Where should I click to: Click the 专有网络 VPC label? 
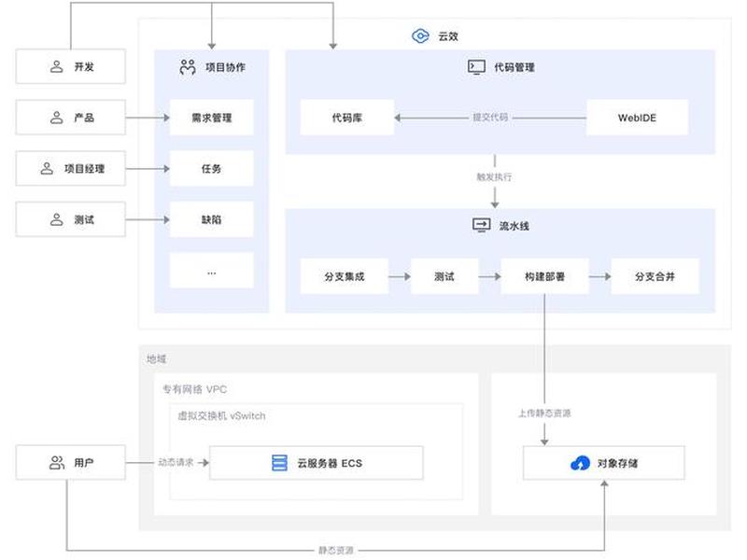[x=195, y=389]
